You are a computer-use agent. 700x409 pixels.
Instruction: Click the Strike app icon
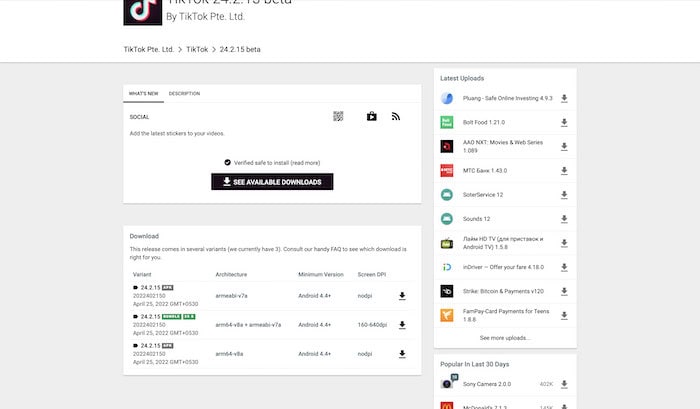[x=447, y=291]
